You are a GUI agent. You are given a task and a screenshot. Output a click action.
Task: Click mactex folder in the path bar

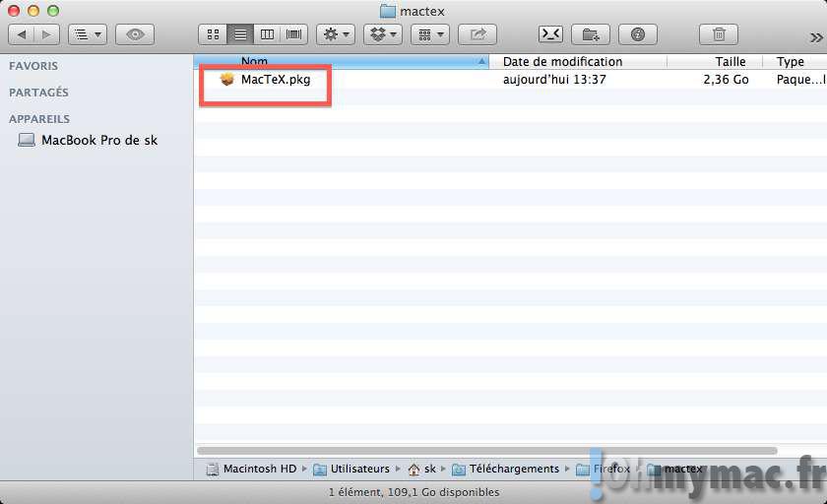pos(675,469)
